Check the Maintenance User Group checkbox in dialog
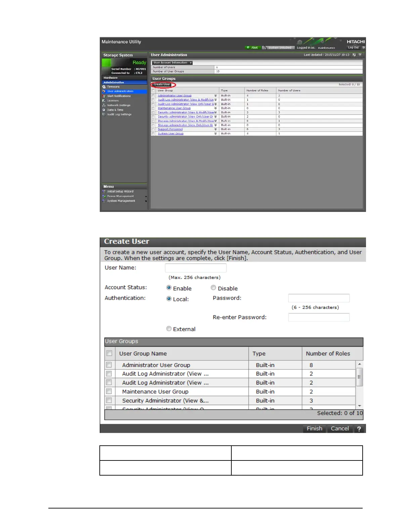411x532 pixels. pyautogui.click(x=109, y=391)
